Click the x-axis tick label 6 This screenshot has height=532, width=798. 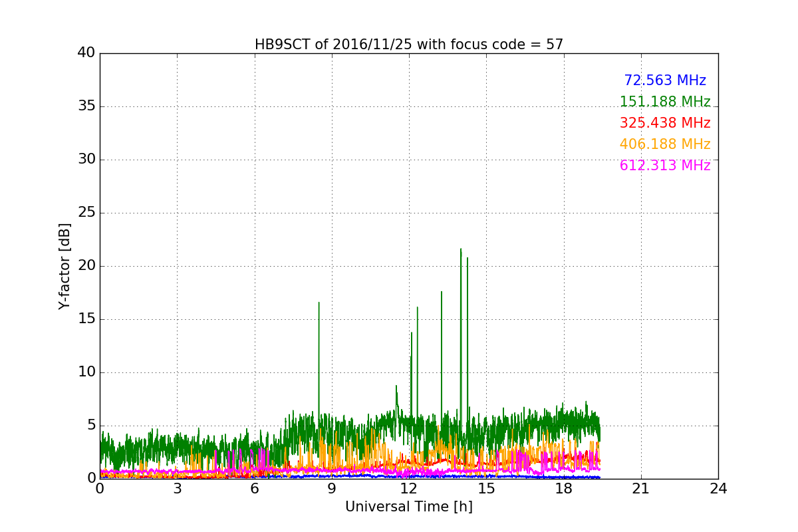click(x=255, y=489)
